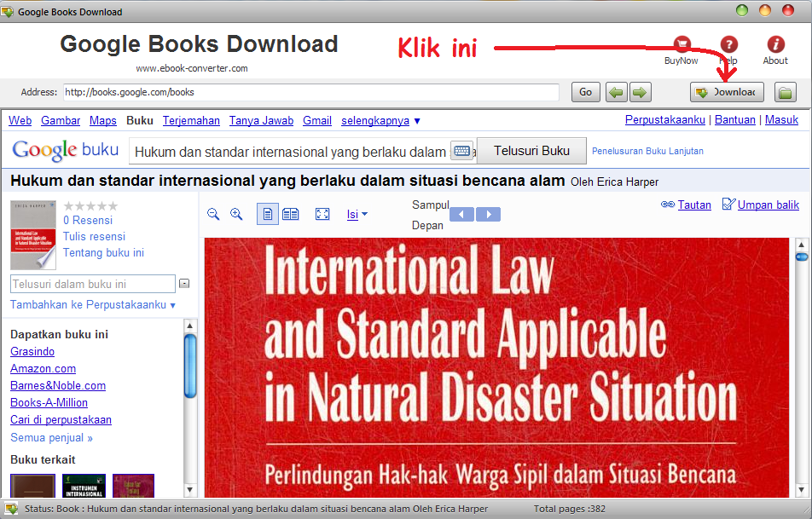Open the on-screen keyboard icon

click(x=461, y=151)
